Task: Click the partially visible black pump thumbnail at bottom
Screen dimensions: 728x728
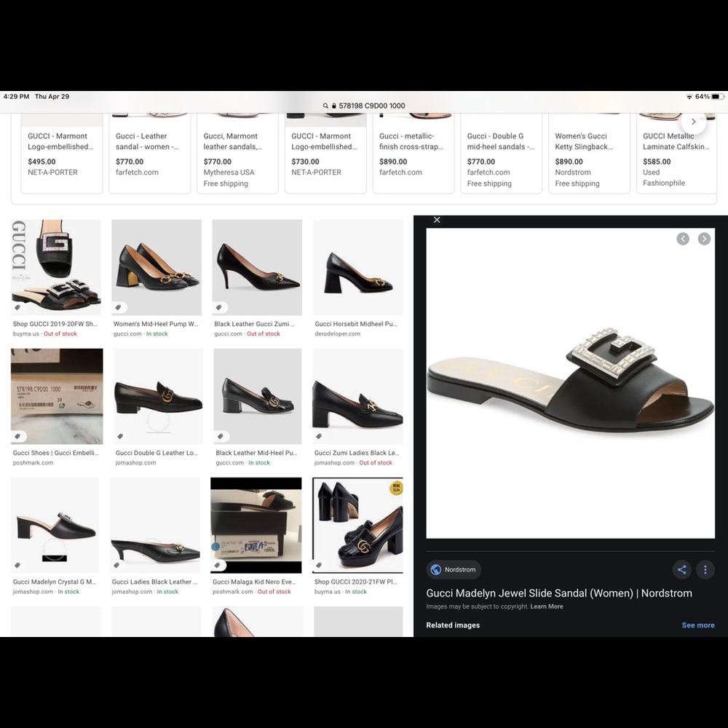Action: 257,621
